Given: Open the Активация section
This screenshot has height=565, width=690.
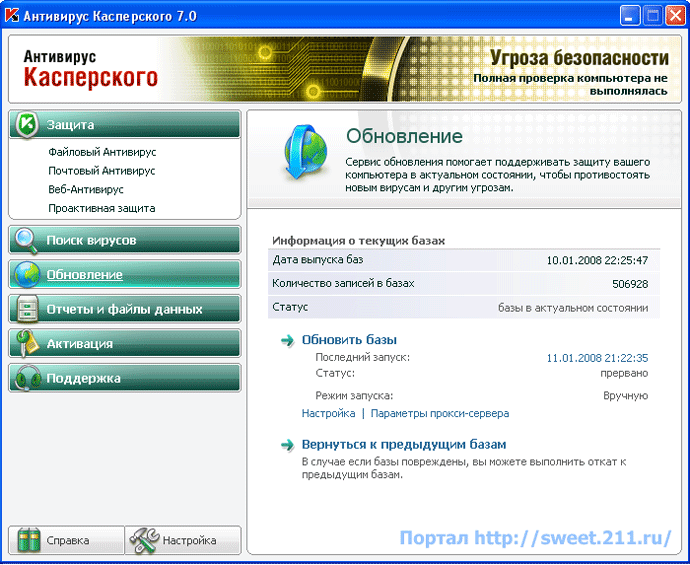Looking at the screenshot, I should pyautogui.click(x=125, y=343).
